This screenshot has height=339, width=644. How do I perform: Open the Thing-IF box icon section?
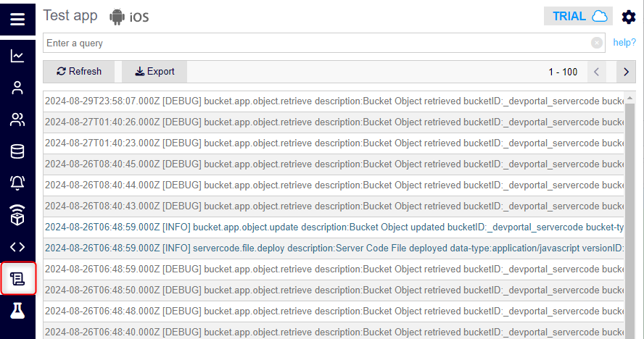(17, 214)
